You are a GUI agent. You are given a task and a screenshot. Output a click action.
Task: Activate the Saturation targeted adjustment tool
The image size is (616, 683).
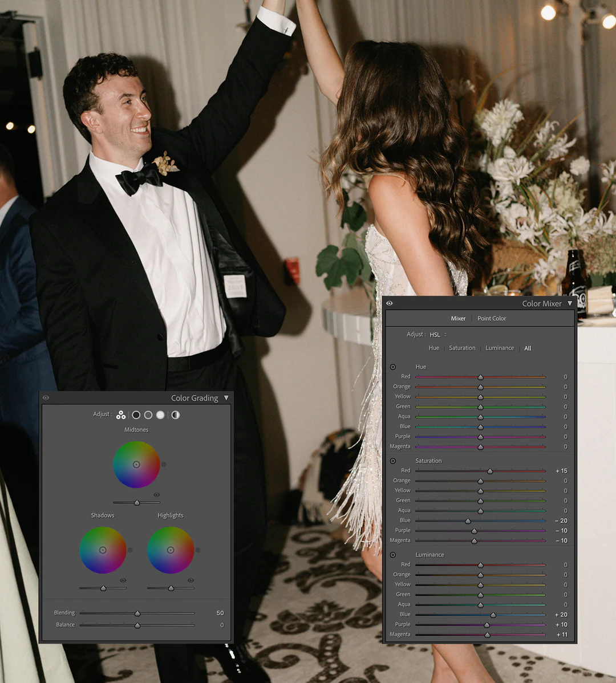coord(393,461)
